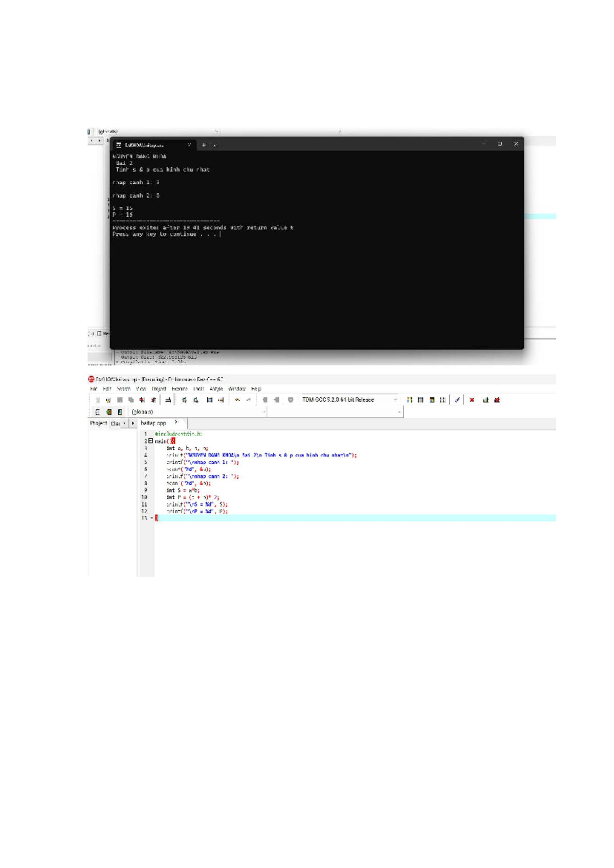Open the TDM-GCC compiler selection dropdown
614x868 pixels.
click(395, 400)
